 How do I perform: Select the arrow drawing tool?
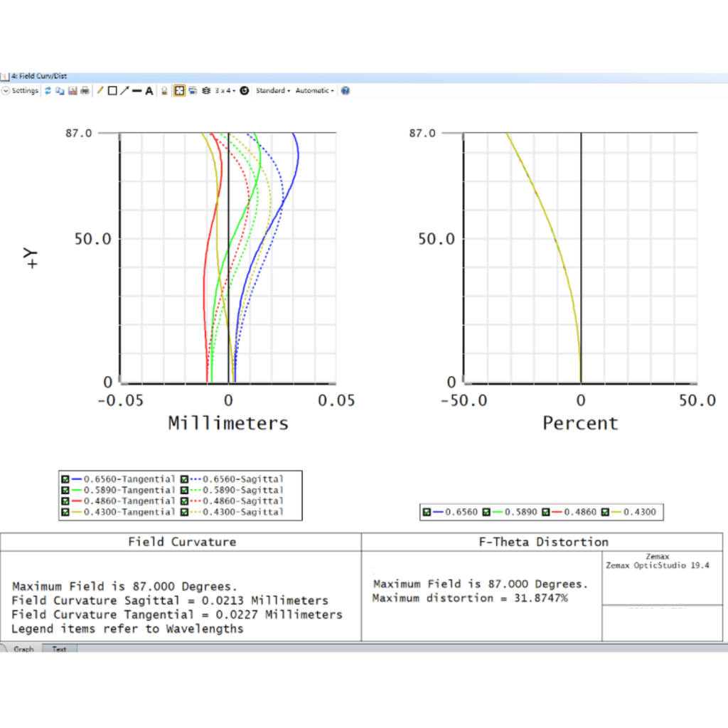pyautogui.click(x=124, y=91)
